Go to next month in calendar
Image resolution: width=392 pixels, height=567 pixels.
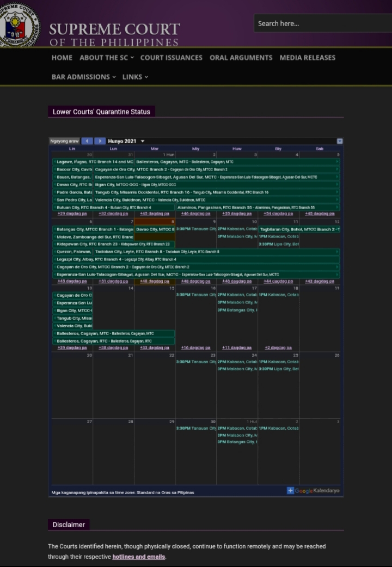click(100, 141)
